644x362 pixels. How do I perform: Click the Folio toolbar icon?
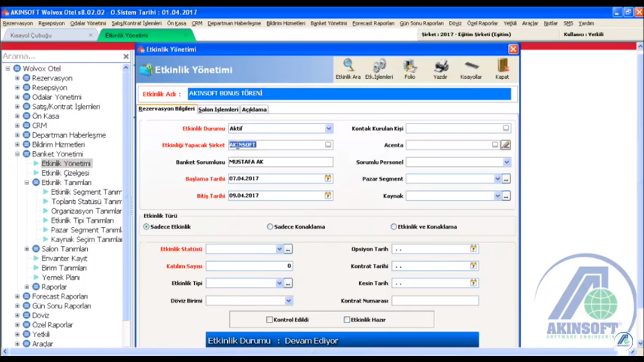click(410, 69)
